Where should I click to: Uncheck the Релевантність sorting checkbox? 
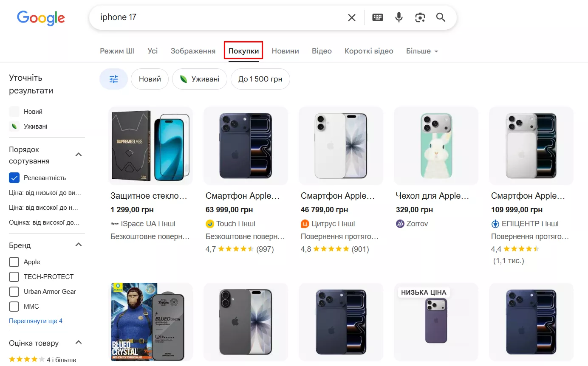pyautogui.click(x=14, y=177)
